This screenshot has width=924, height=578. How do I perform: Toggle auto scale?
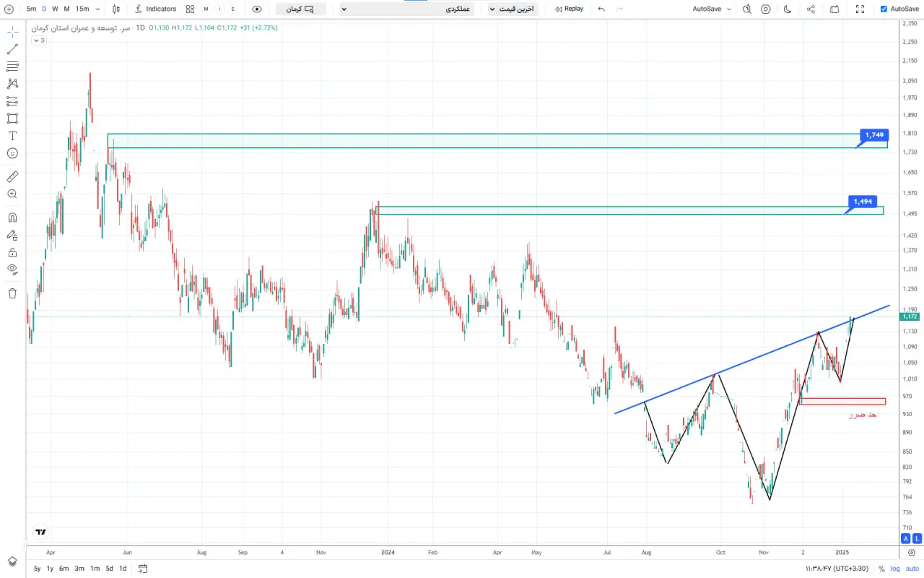912,569
